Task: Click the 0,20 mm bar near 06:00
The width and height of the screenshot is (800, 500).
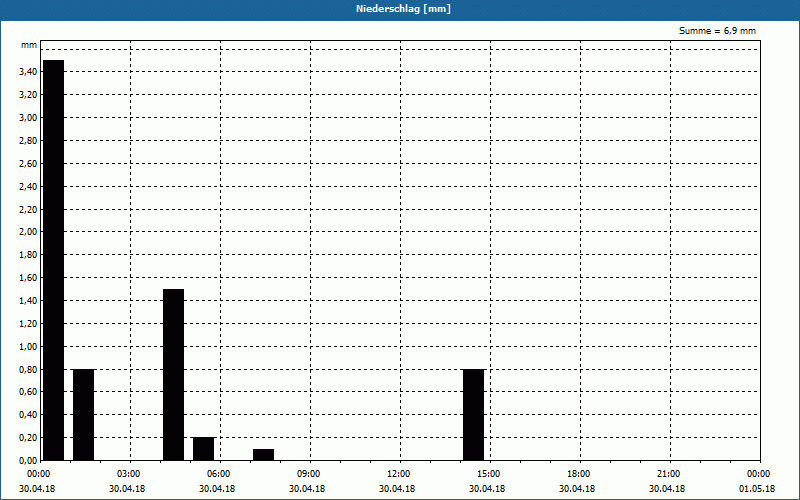Action: click(x=204, y=449)
